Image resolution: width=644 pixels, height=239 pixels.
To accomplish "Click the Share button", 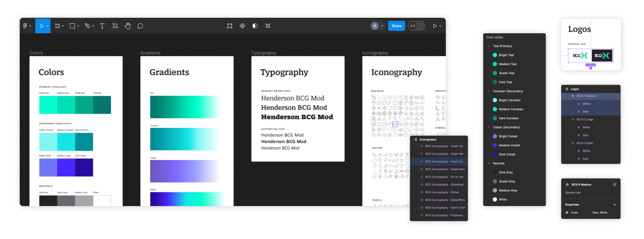I will [396, 26].
